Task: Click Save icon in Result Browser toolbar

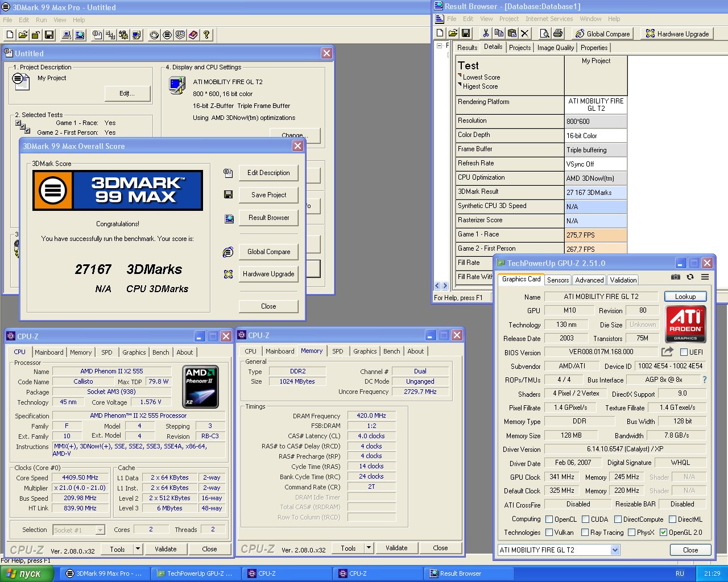Action: pyautogui.click(x=466, y=34)
